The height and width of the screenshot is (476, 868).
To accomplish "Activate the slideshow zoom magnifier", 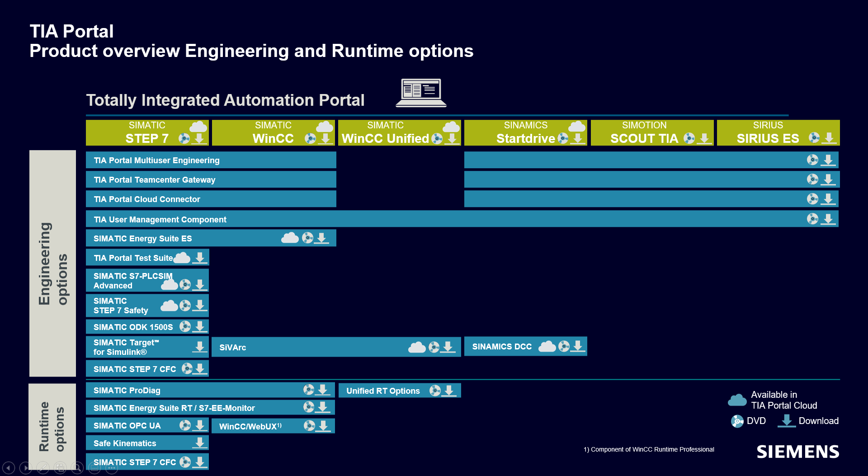I will pyautogui.click(x=77, y=468).
